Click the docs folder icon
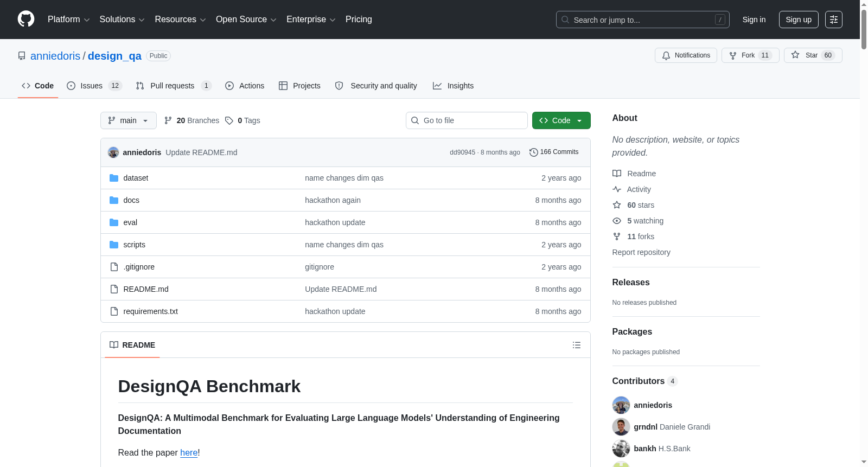Image resolution: width=868 pixels, height=467 pixels. click(x=114, y=200)
